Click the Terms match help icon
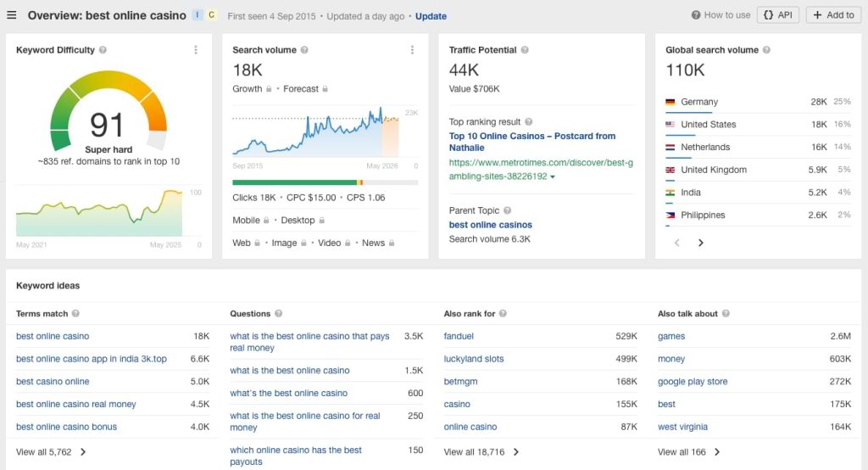This screenshot has width=868, height=470. (x=75, y=314)
